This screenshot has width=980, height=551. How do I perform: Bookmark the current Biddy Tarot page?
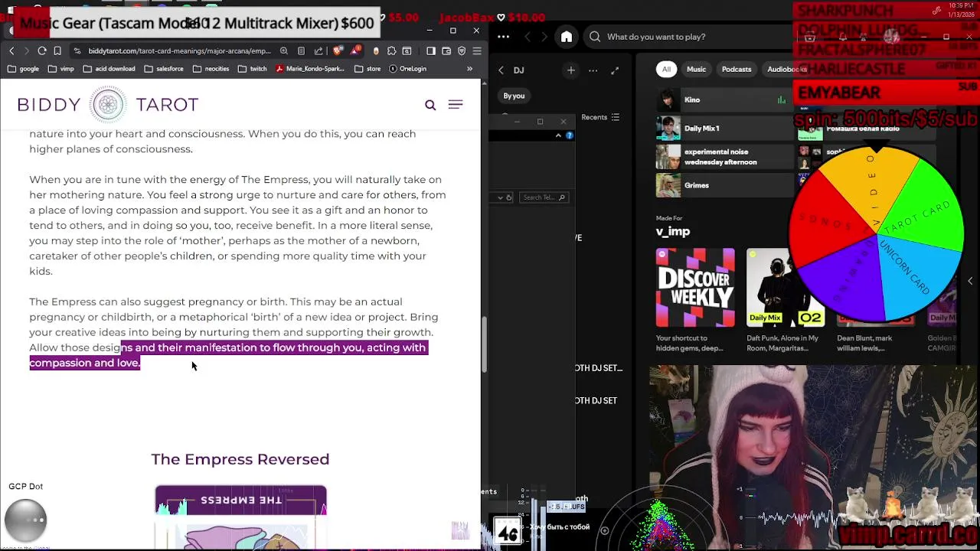(x=57, y=51)
